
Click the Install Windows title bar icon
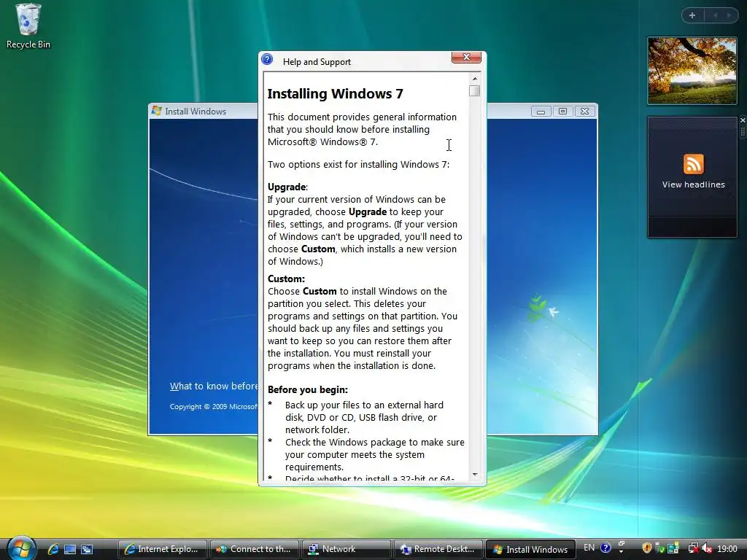(156, 111)
